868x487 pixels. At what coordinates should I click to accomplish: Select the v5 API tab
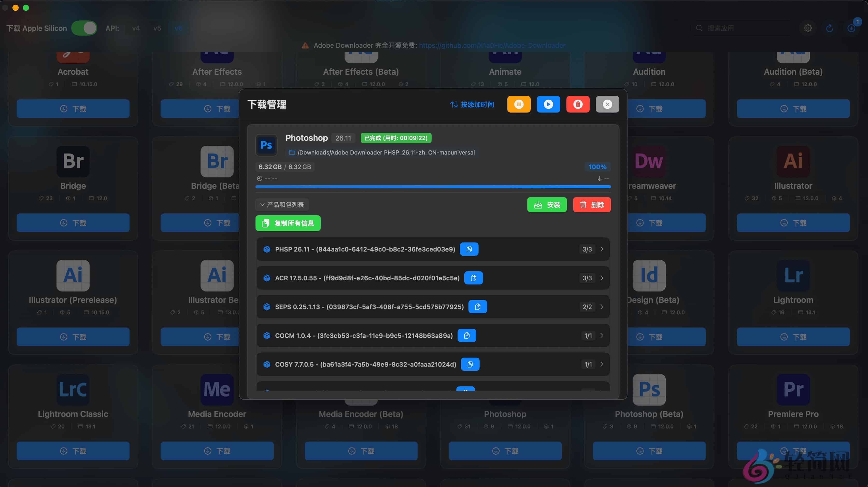[x=157, y=28]
